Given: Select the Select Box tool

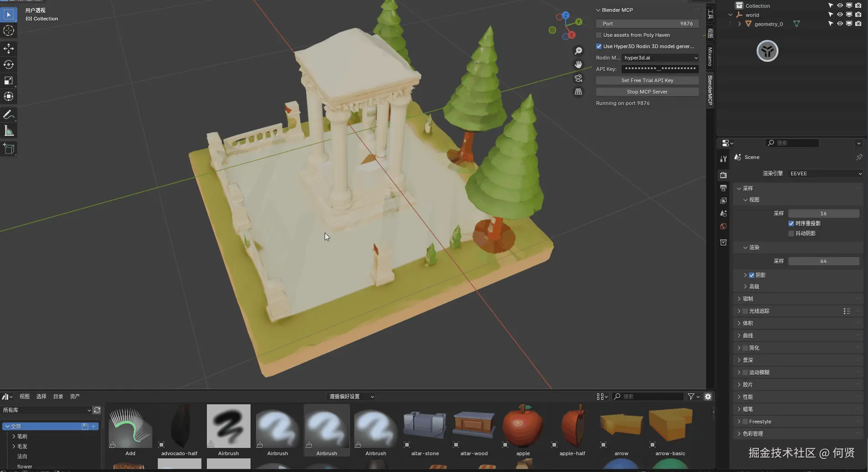Looking at the screenshot, I should [x=9, y=15].
